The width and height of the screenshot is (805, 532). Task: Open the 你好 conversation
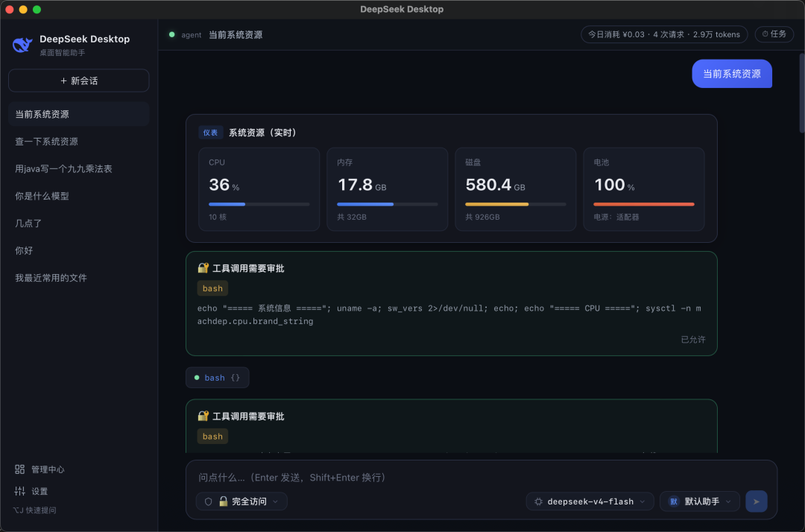(x=78, y=250)
